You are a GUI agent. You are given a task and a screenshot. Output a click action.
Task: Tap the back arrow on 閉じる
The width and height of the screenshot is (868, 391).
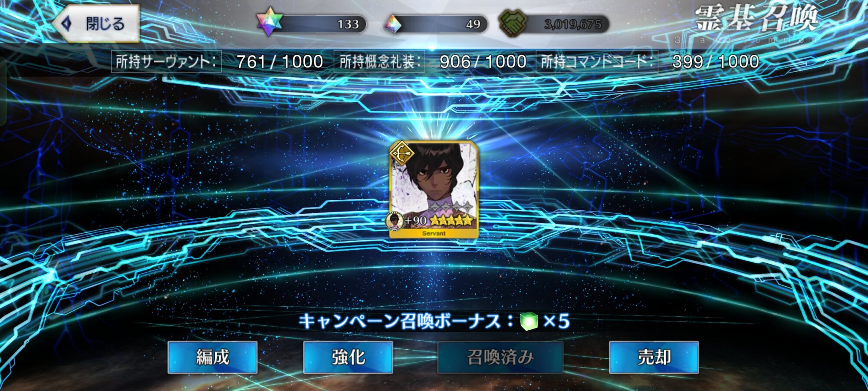pos(66,23)
